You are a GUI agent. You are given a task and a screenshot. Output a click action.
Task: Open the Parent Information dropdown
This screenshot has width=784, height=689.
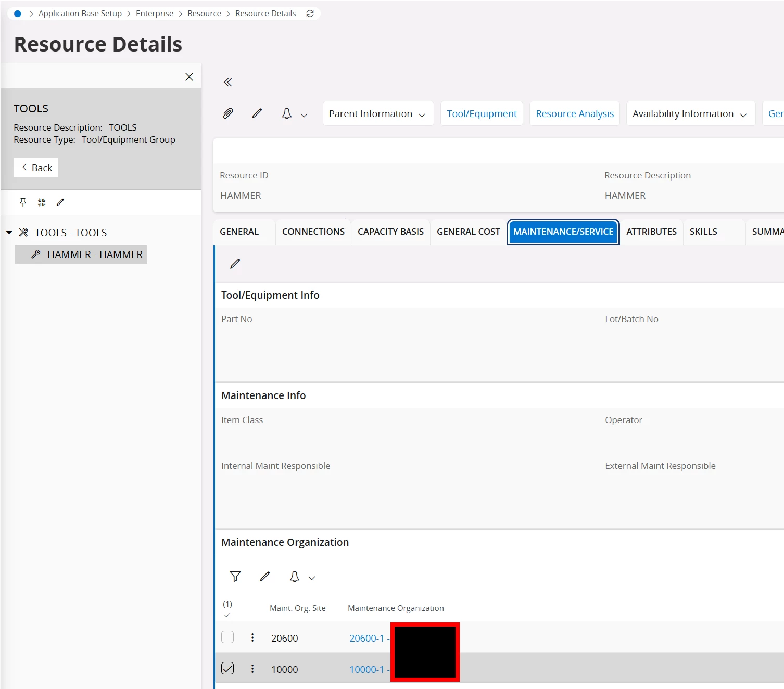point(377,114)
